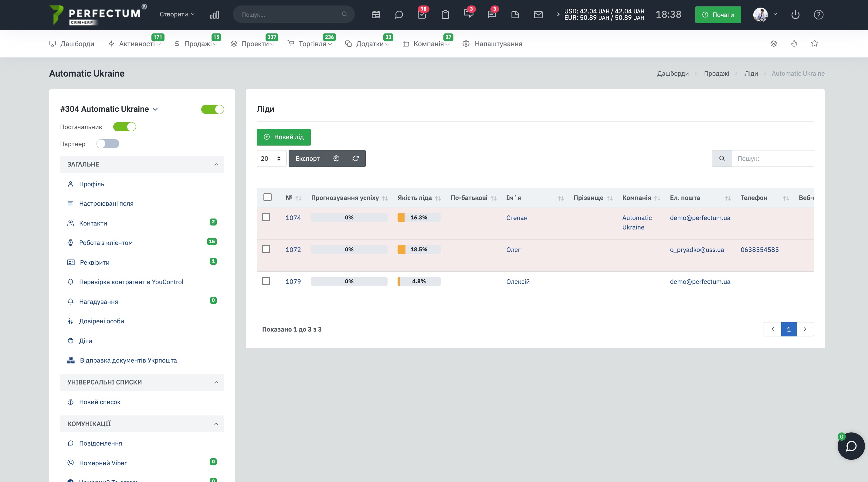This screenshot has width=868, height=482.
Task: Click the table settings gear icon
Action: (x=336, y=159)
